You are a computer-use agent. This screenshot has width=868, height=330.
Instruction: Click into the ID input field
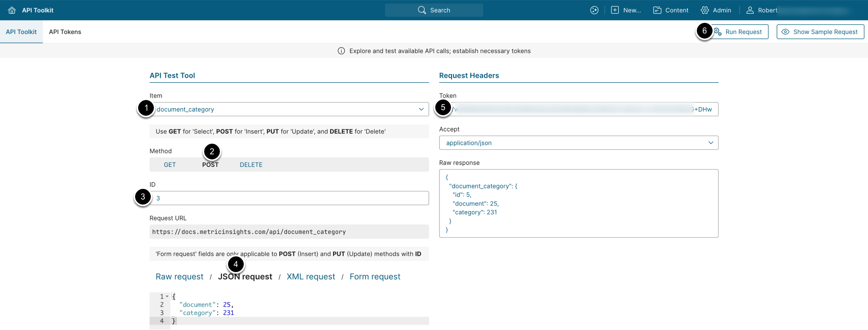tap(290, 199)
